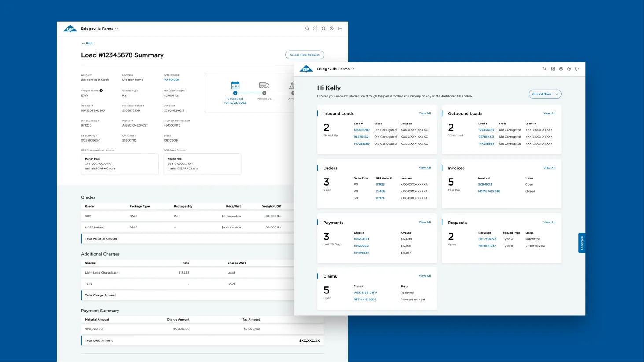Image resolution: width=644 pixels, height=362 pixels.
Task: Click the search icon in dashboard header
Action: tap(545, 69)
